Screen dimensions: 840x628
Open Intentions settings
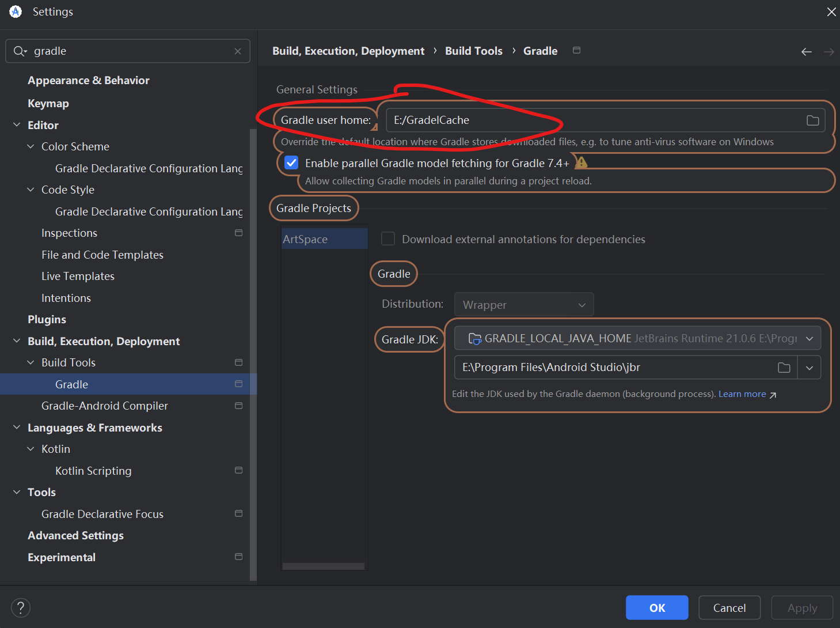(x=66, y=298)
